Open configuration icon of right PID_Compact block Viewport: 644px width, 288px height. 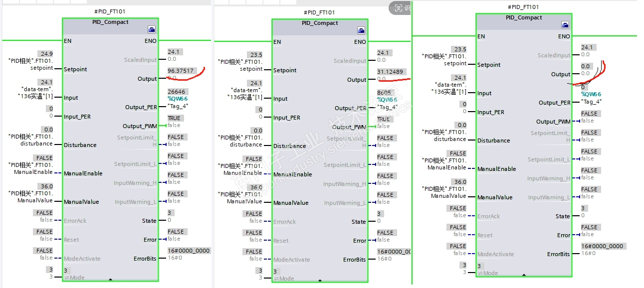coord(565,25)
